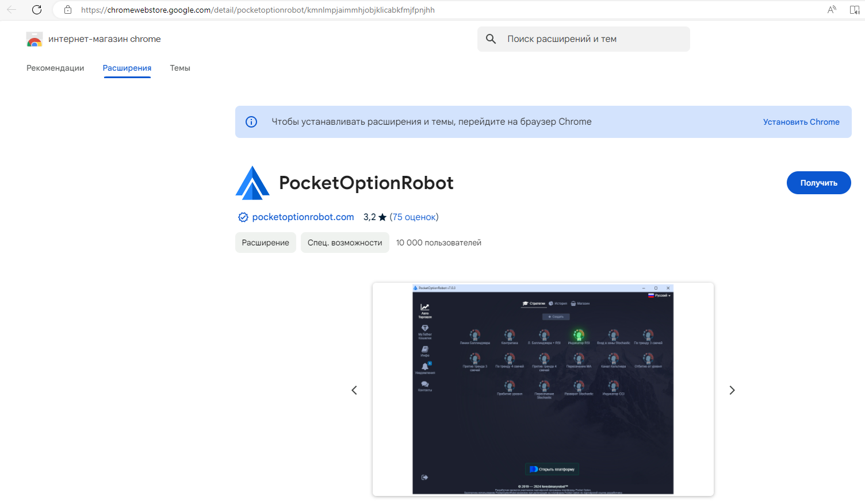865x504 pixels.
Task: Click the rating star icon
Action: (x=382, y=217)
